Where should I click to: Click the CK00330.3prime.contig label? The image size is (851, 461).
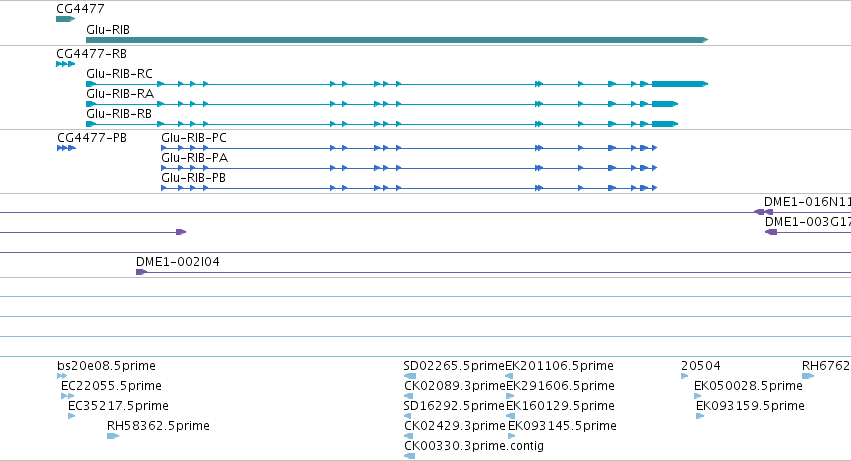[474, 446]
